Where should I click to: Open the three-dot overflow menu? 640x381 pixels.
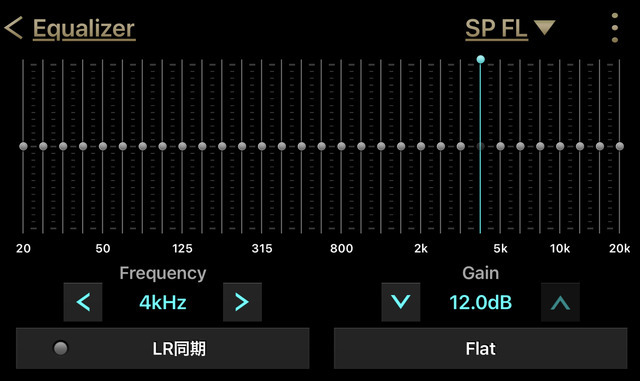point(615,28)
